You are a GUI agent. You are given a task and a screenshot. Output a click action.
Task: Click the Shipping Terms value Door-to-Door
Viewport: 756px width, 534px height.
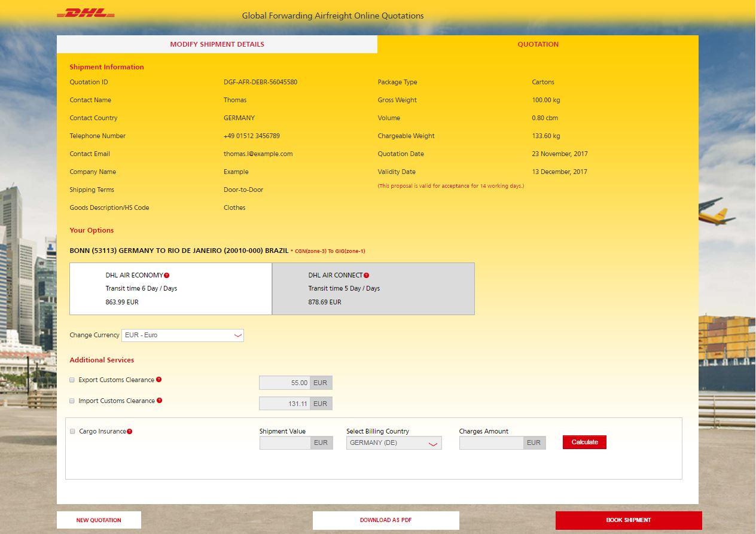click(243, 190)
